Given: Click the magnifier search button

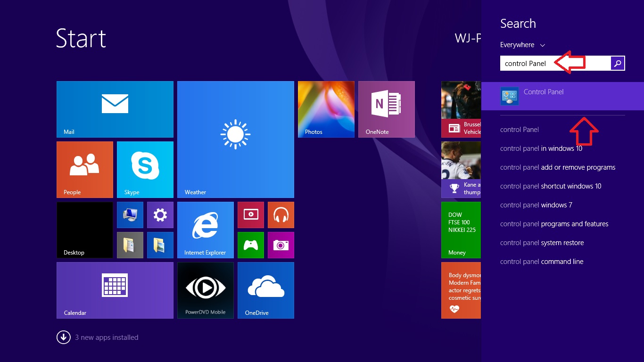Looking at the screenshot, I should coord(618,63).
